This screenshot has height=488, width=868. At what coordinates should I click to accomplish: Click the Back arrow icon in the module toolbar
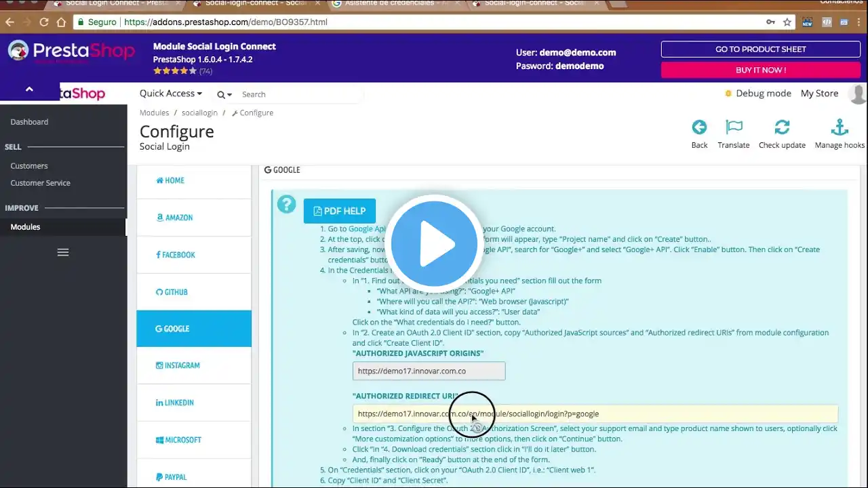[699, 127]
